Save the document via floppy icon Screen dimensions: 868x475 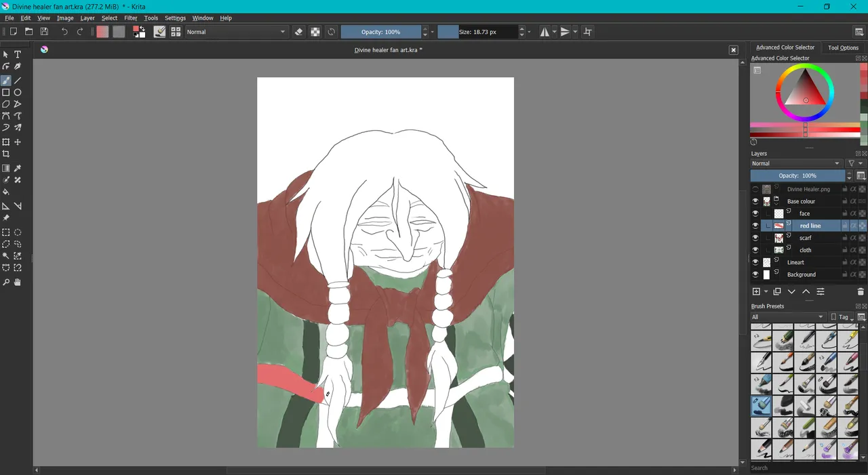point(44,32)
